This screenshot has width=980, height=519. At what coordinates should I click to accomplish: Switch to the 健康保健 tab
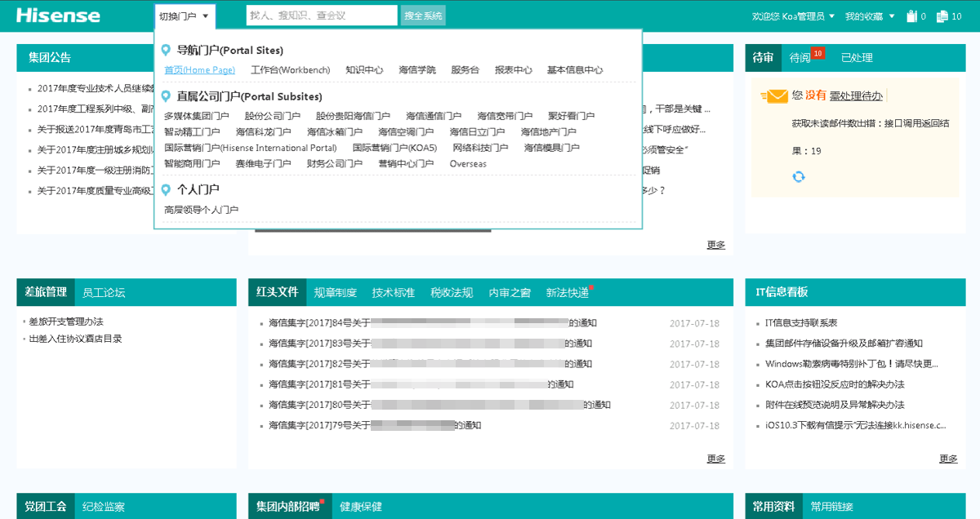click(361, 507)
